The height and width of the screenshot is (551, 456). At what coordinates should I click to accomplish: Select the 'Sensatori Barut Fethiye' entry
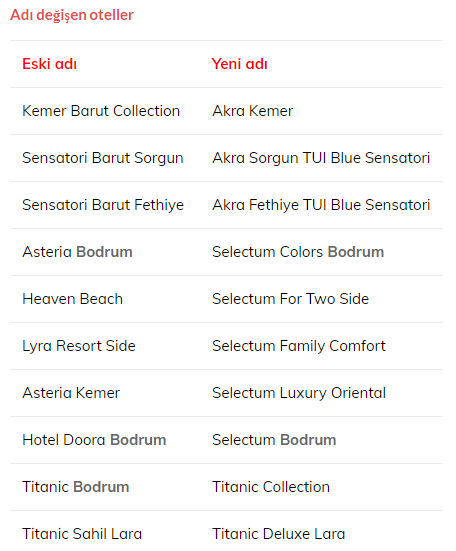[x=103, y=205]
